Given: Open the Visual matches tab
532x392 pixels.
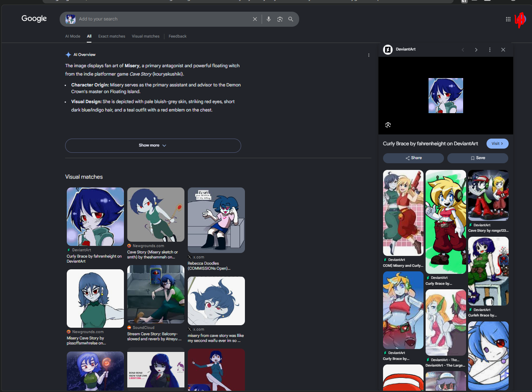Looking at the screenshot, I should pos(146,36).
